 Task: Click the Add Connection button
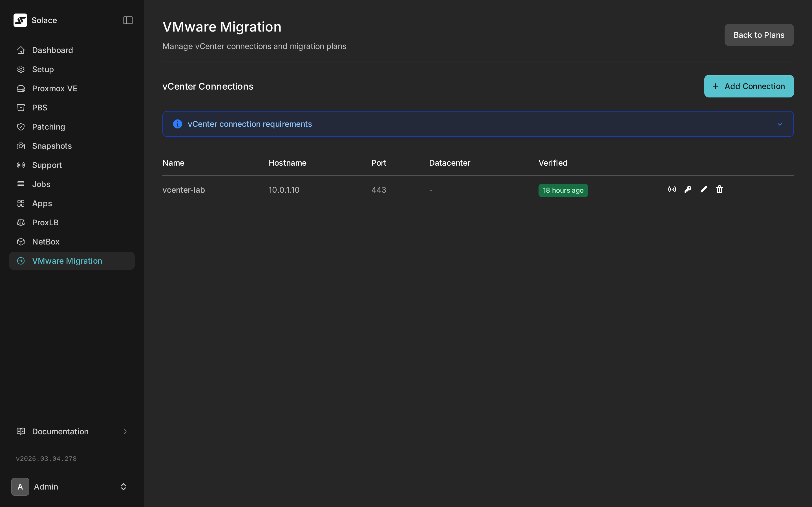(x=749, y=86)
